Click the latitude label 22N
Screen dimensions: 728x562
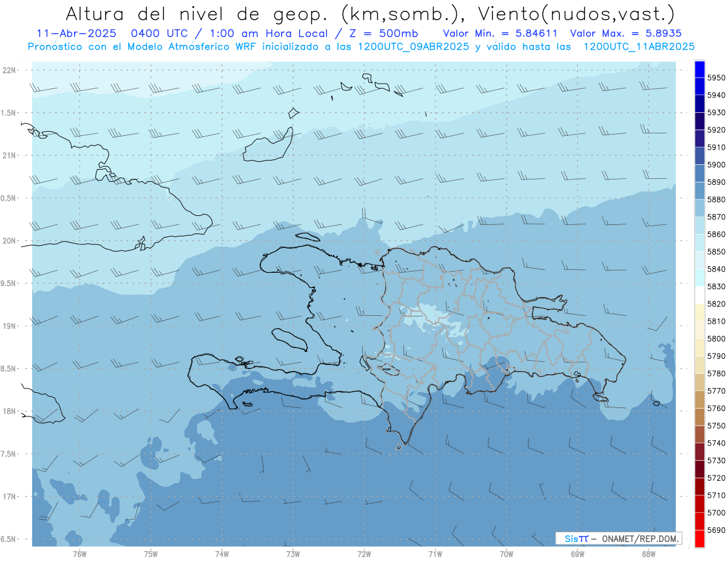click(x=9, y=70)
